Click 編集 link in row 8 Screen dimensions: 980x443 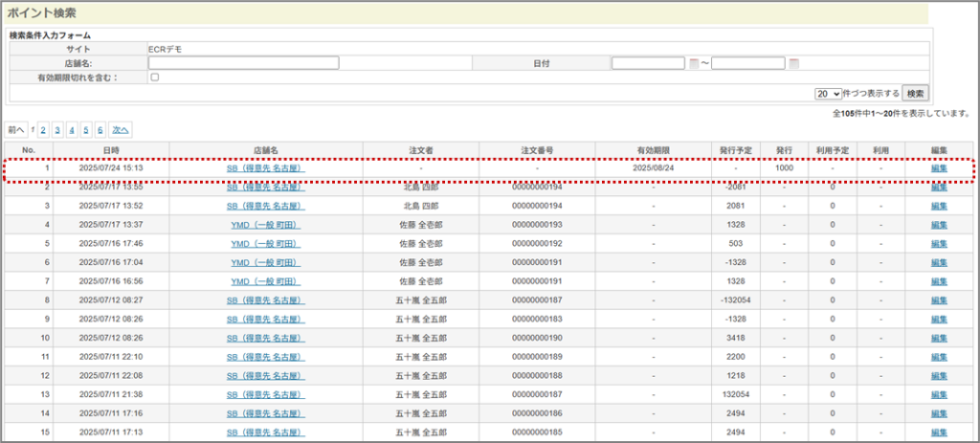939,299
